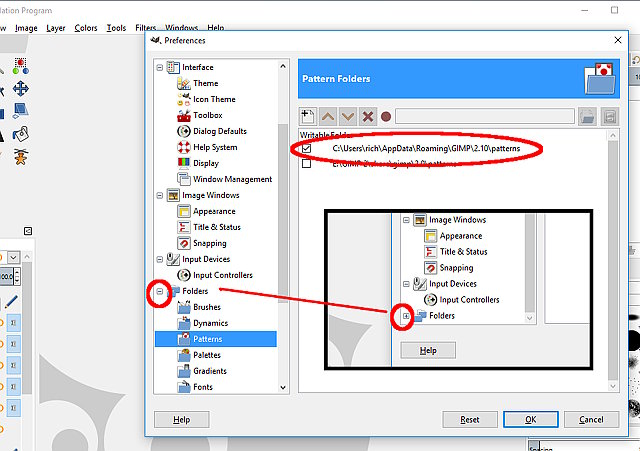Open Fonts folder preferences
This screenshot has height=451, width=640.
pos(203,387)
